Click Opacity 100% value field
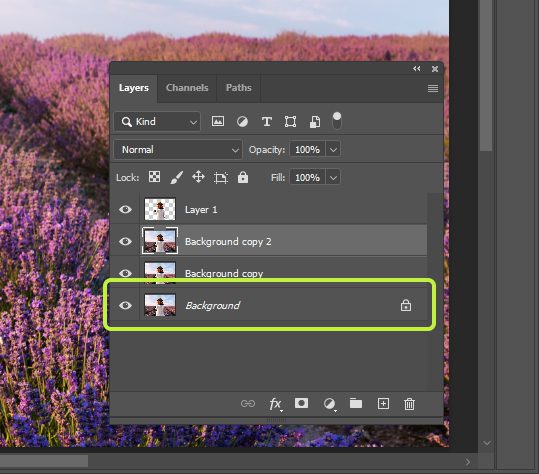This screenshot has width=539, height=474. [307, 150]
